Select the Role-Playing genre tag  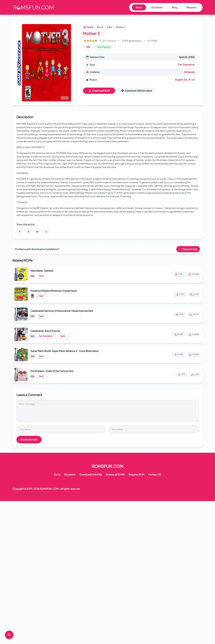click(x=103, y=47)
